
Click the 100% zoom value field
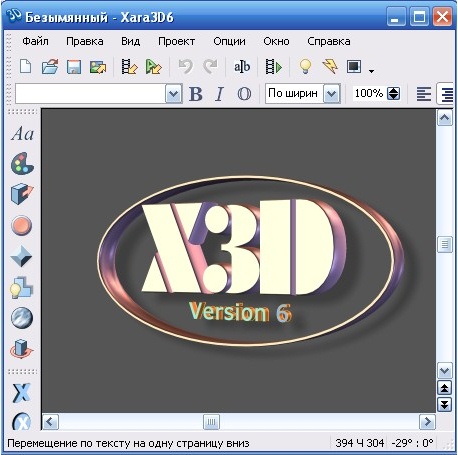369,93
